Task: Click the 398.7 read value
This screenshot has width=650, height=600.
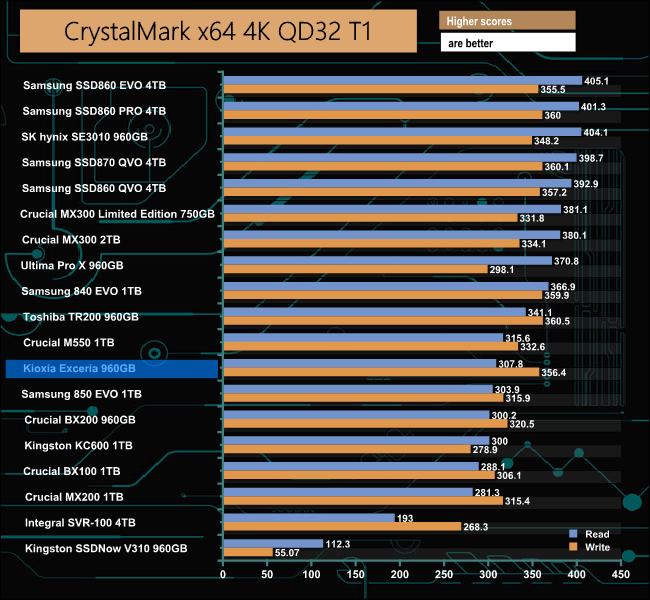Action: point(591,158)
